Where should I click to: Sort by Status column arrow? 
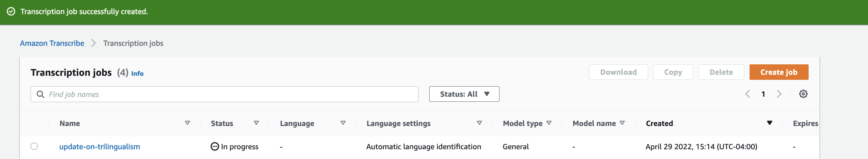pyautogui.click(x=256, y=123)
